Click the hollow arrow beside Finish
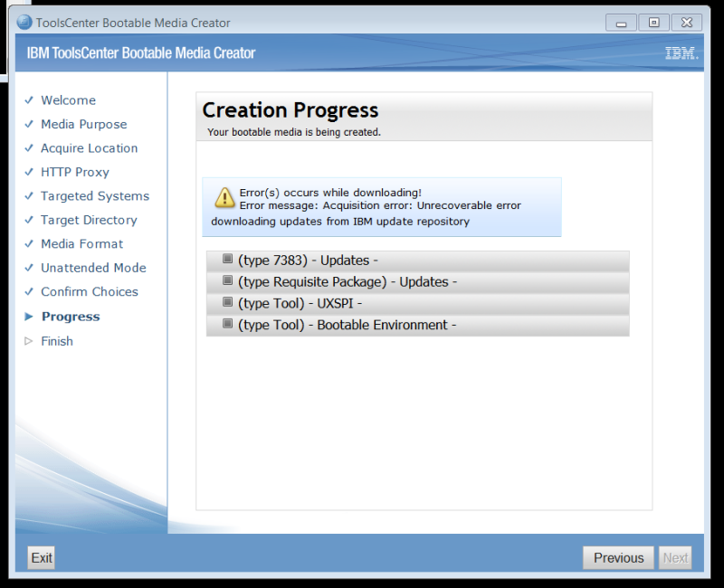 pyautogui.click(x=29, y=341)
